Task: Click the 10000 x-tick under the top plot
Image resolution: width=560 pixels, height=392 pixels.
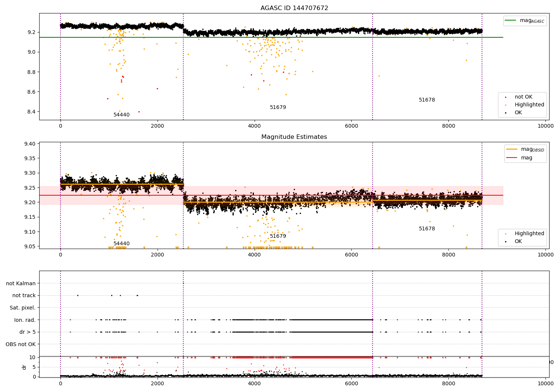Action: pyautogui.click(x=545, y=126)
